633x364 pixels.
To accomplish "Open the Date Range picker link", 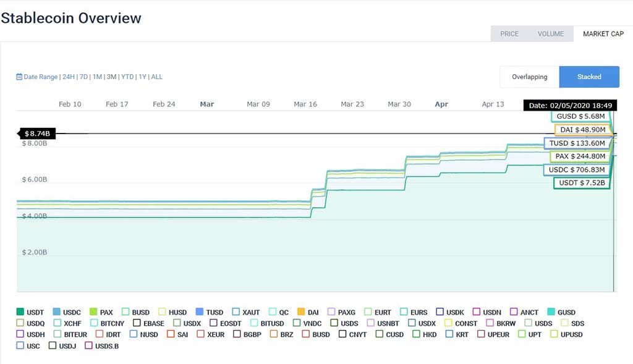I will [40, 77].
